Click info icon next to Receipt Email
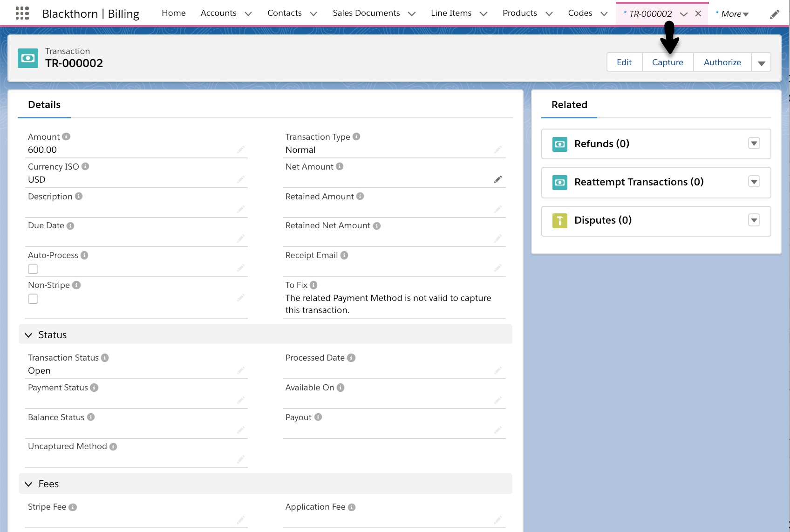Screen dimensions: 790x532 point(344,255)
